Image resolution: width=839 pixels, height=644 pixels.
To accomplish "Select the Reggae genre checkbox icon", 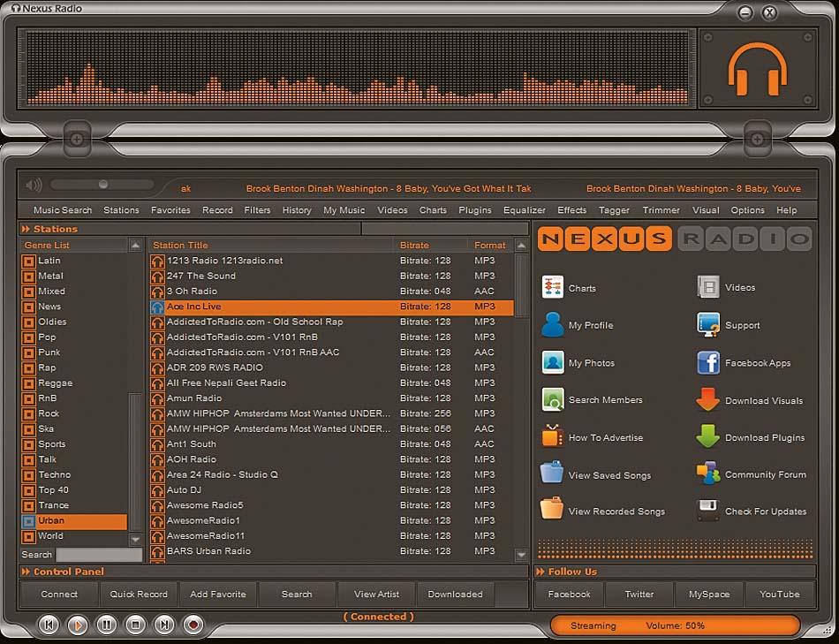I will coord(29,383).
